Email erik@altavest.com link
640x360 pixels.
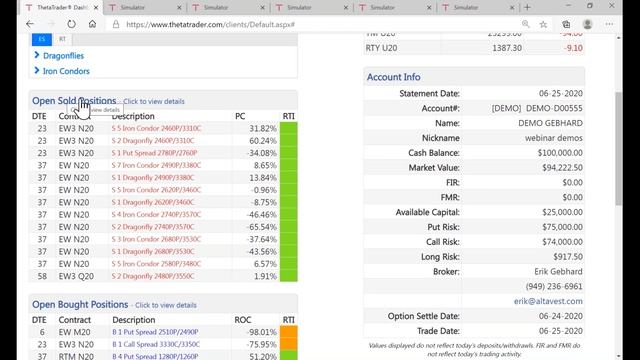(x=548, y=301)
